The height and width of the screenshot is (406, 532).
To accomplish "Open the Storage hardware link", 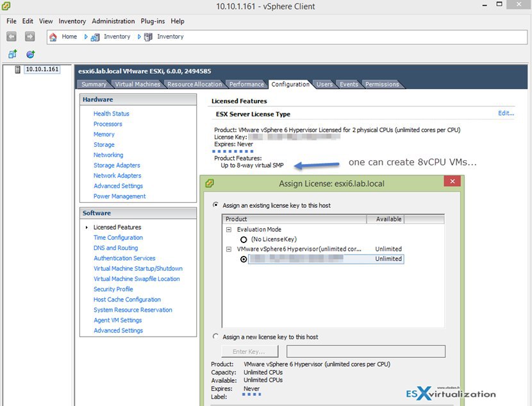I will [x=104, y=144].
